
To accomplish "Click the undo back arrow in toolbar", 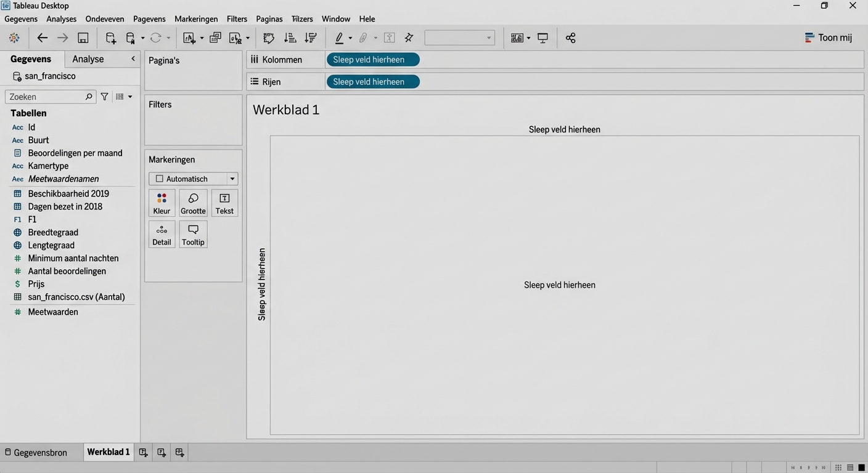I will (42, 38).
